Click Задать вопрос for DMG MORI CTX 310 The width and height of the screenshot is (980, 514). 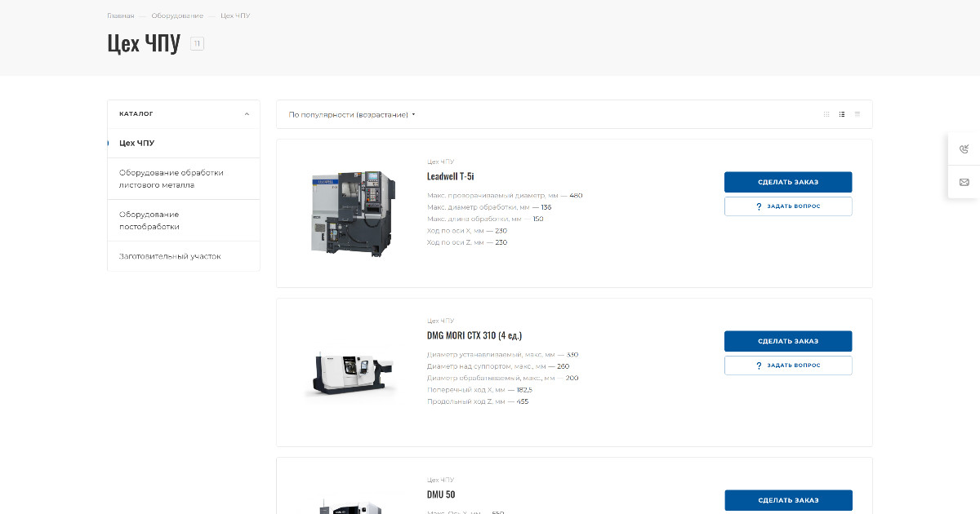pyautogui.click(x=788, y=366)
